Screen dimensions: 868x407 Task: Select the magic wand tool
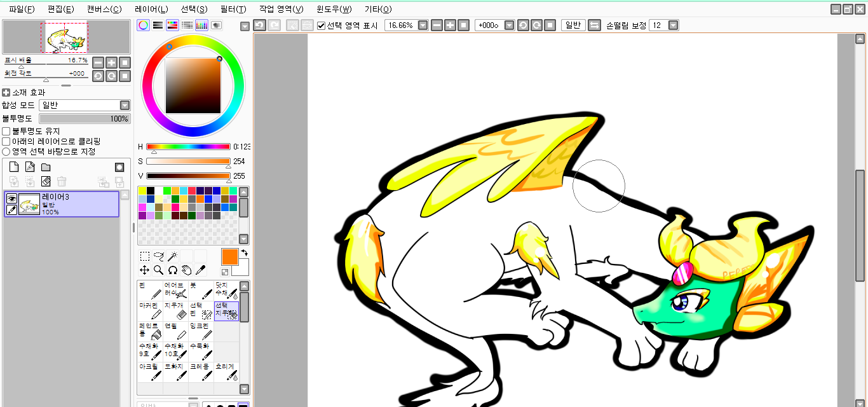coord(172,256)
